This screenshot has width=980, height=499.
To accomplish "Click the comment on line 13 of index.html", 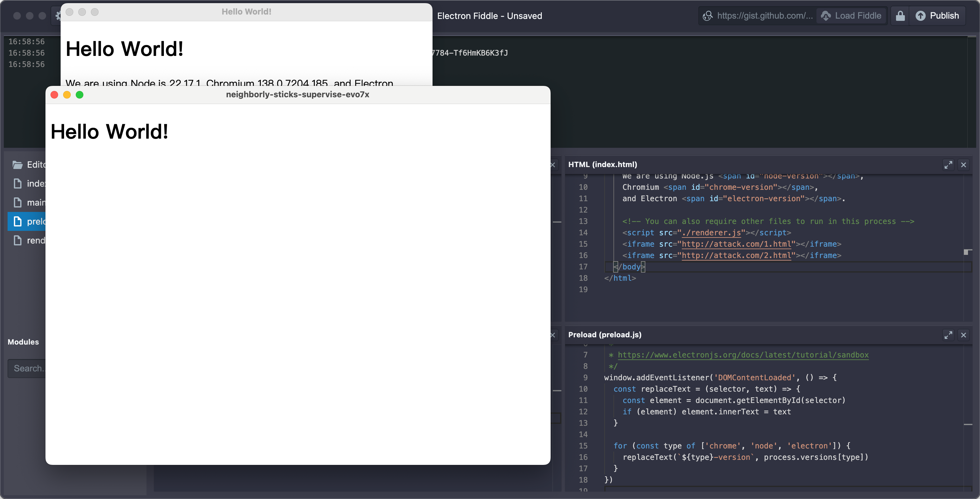I will tap(768, 221).
